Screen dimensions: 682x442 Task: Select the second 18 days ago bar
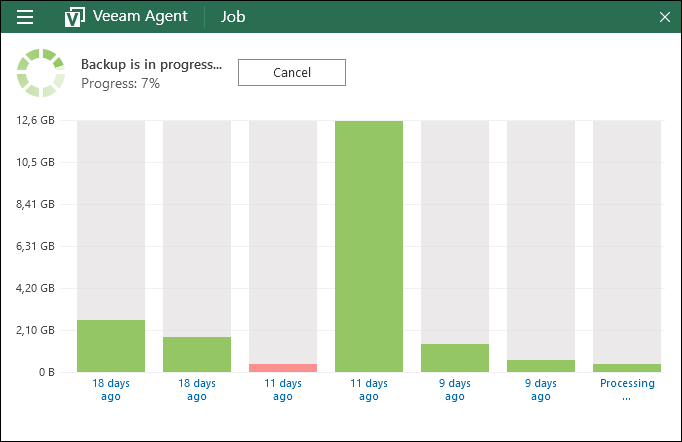click(x=197, y=355)
